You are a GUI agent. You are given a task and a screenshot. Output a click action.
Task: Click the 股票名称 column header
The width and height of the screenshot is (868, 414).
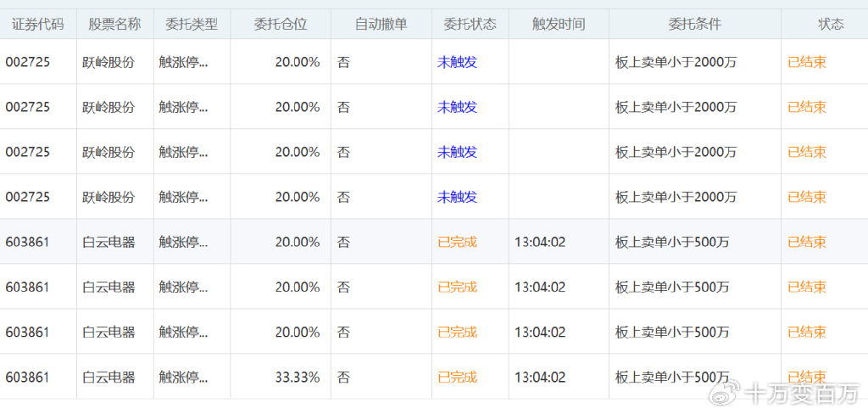point(114,24)
